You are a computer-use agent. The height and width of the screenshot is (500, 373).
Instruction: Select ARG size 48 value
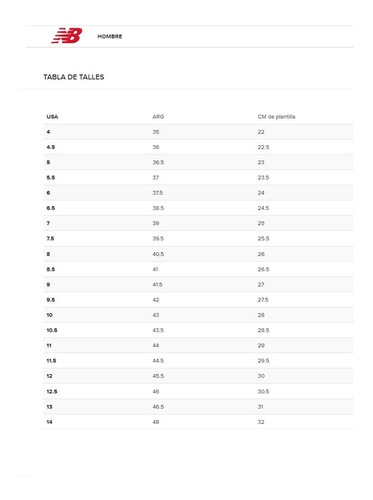click(x=156, y=422)
